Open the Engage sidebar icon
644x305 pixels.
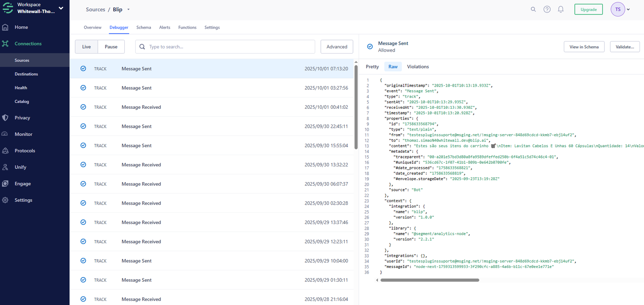[x=5, y=184]
